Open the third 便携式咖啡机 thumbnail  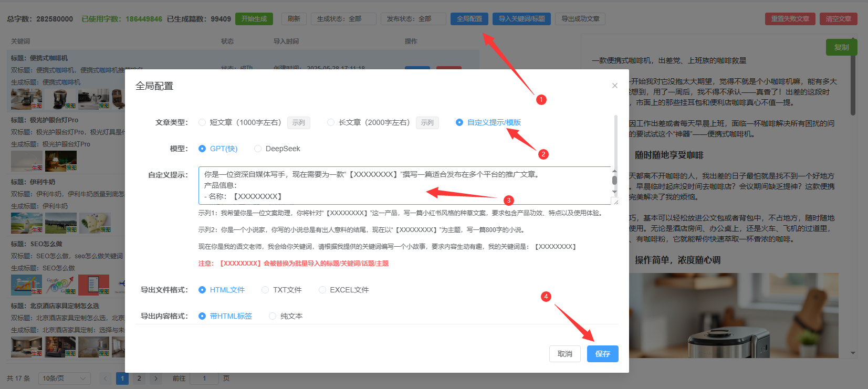[x=95, y=99]
